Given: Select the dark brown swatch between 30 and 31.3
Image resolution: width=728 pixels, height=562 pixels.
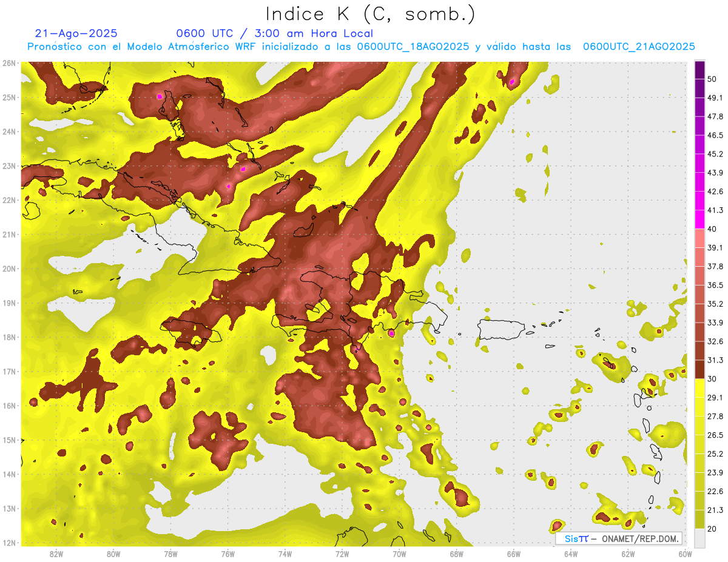Looking at the screenshot, I should click(x=699, y=369).
